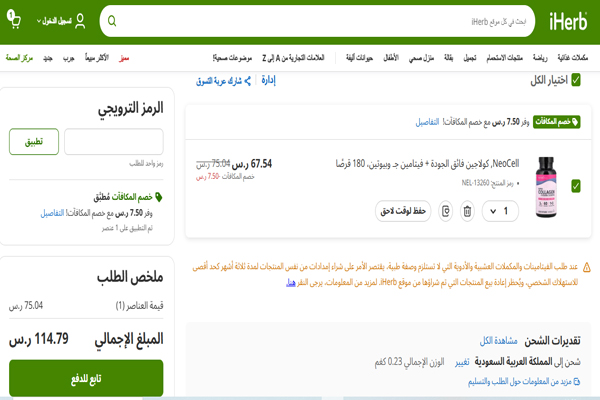600x400 pixels.
Task: Expand the تسجيل الدخول sign-in dropdown
Action: click(54, 21)
